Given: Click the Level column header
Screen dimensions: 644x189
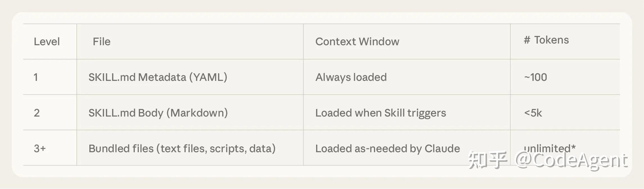Looking at the screenshot, I should [47, 42].
